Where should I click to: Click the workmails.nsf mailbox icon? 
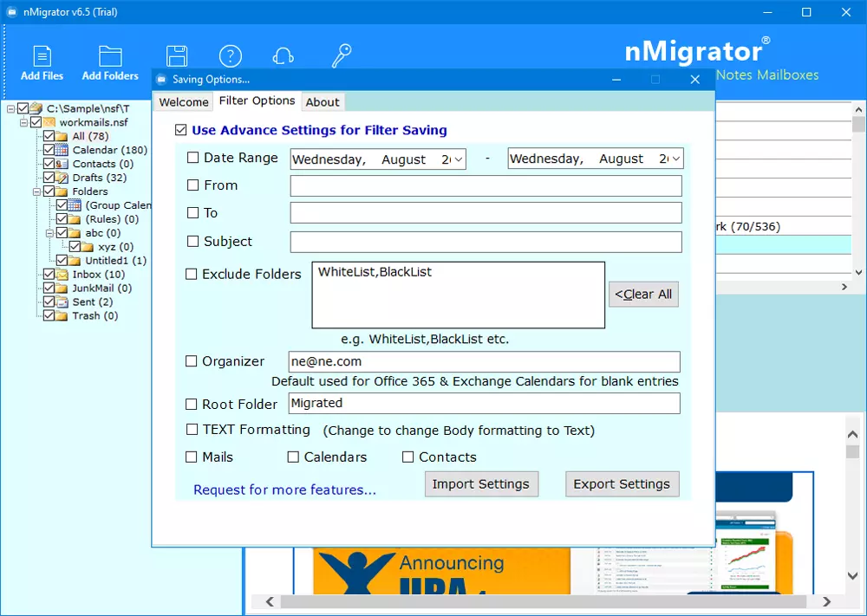click(x=49, y=122)
